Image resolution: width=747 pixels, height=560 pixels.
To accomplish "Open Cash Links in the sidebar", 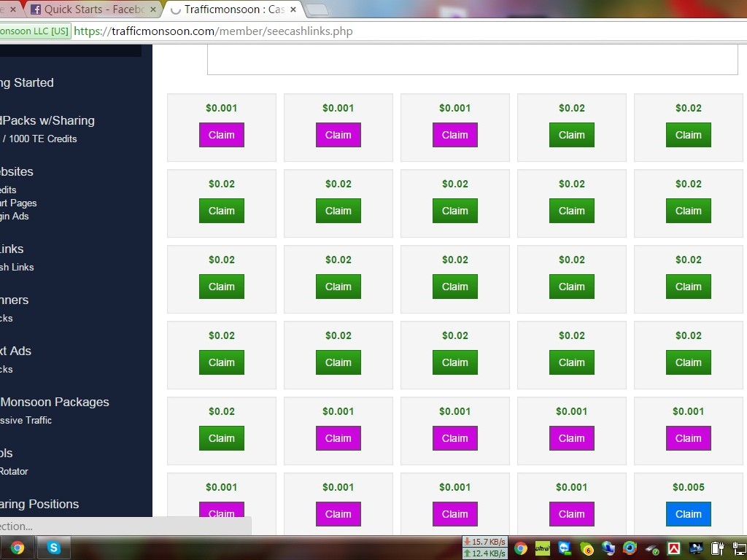I will (x=17, y=267).
